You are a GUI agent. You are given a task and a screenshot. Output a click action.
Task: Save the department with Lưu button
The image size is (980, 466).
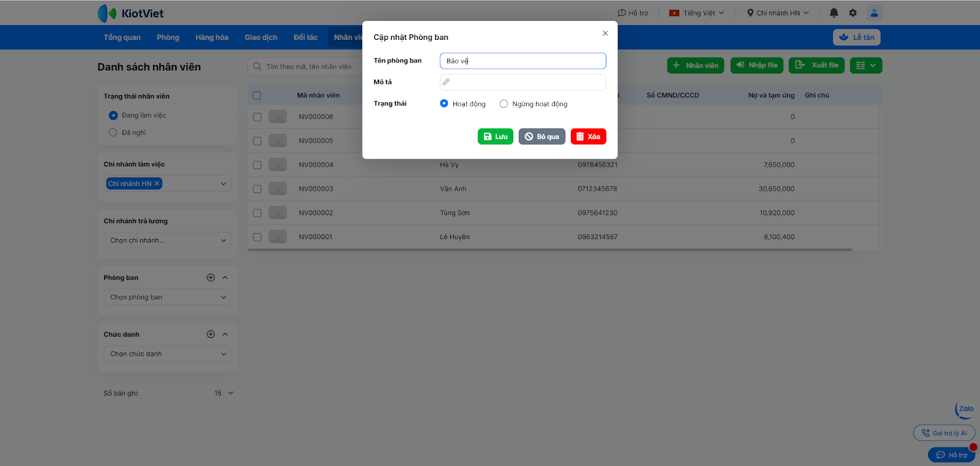(496, 137)
